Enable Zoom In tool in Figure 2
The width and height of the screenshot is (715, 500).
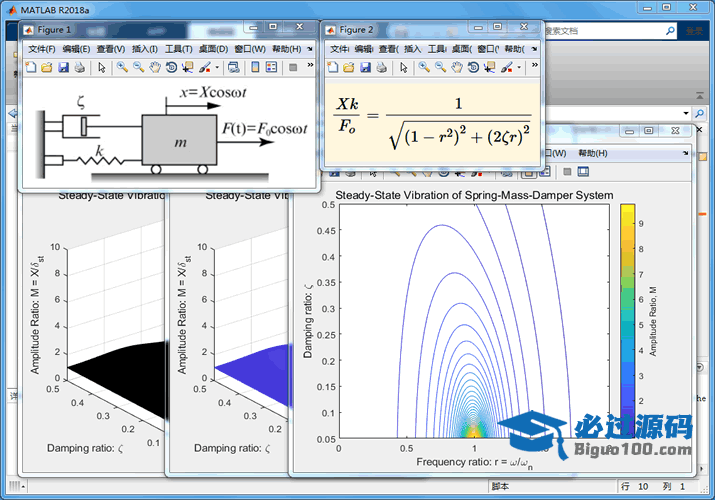pos(424,67)
